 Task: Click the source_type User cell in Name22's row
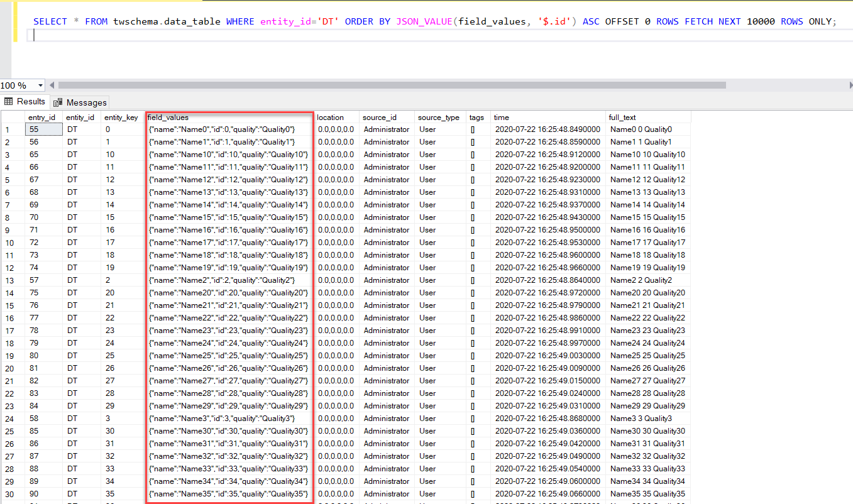pos(440,318)
